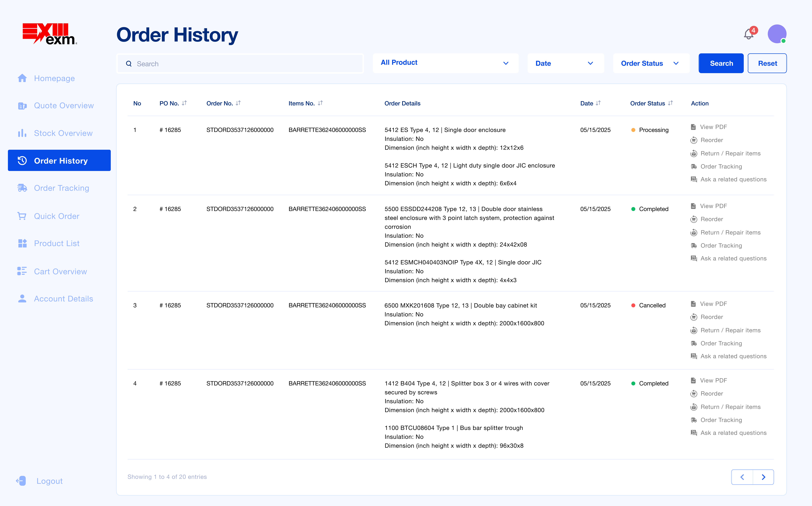Sort by PO No. column arrows
Image resolution: width=812 pixels, height=506 pixels.
[x=184, y=103]
